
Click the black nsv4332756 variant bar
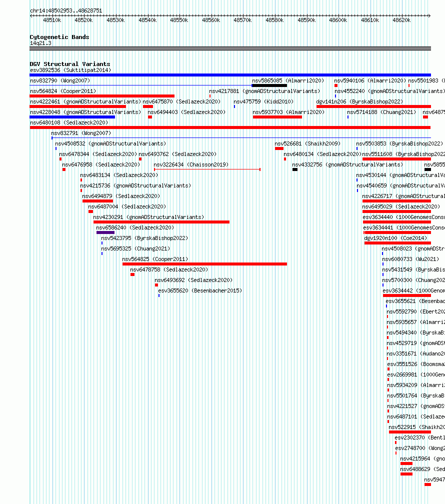pos(295,169)
